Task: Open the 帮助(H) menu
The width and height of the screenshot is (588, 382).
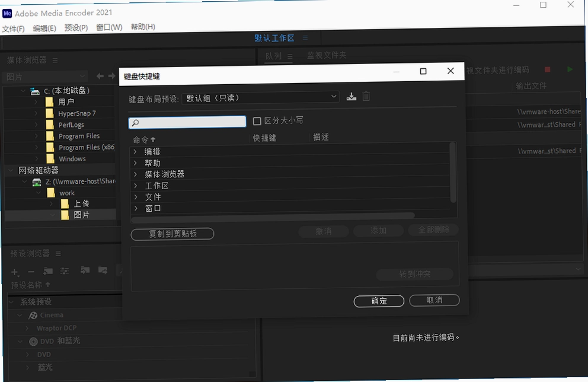Action: point(143,27)
